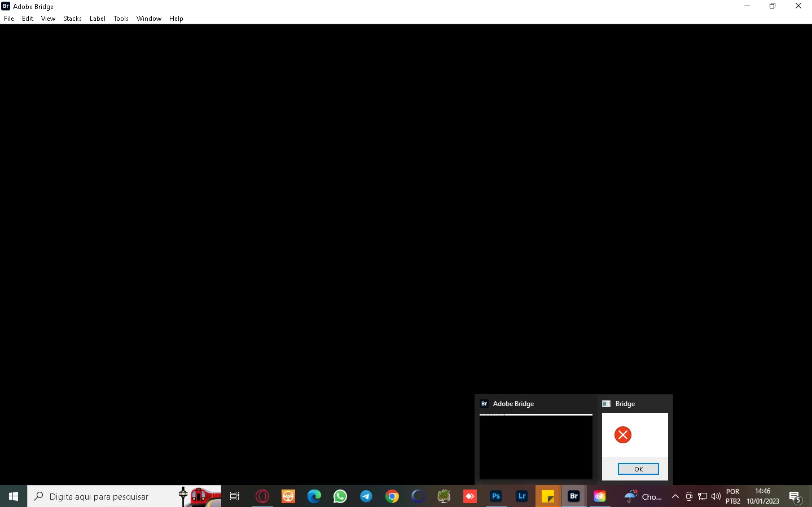812x507 pixels.
Task: Restore down the Adobe Bridge window
Action: (x=773, y=6)
